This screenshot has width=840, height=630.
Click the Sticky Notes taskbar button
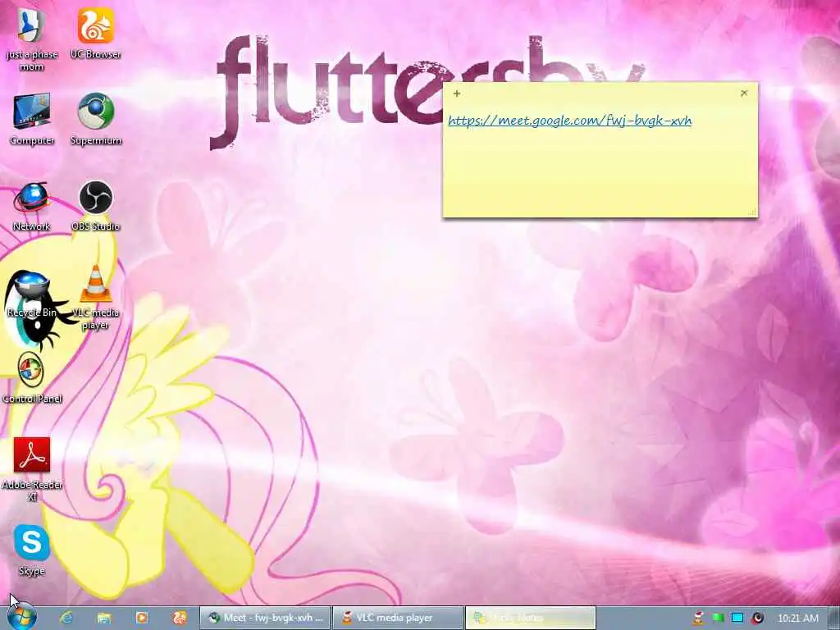[x=531, y=618]
